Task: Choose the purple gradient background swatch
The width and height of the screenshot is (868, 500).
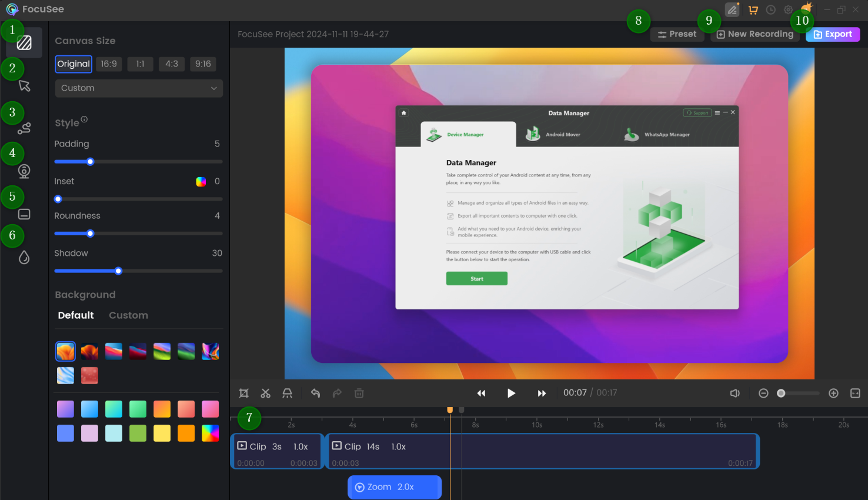Action: tap(65, 409)
